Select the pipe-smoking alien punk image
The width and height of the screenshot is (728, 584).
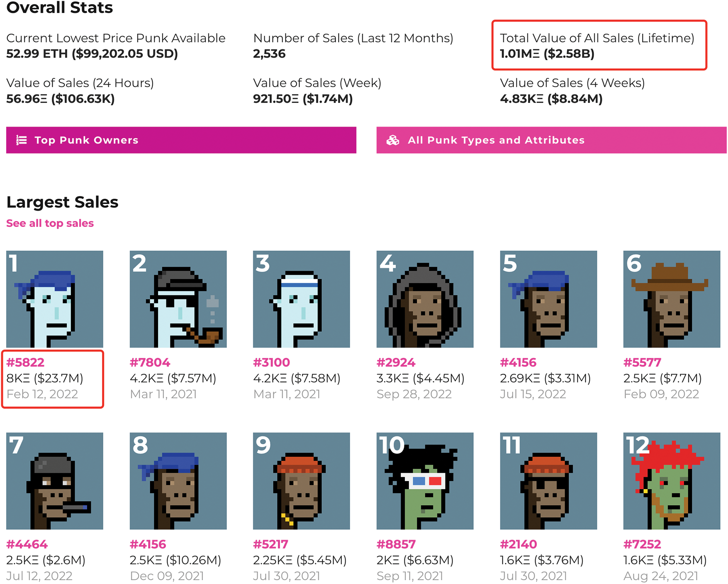[178, 299]
